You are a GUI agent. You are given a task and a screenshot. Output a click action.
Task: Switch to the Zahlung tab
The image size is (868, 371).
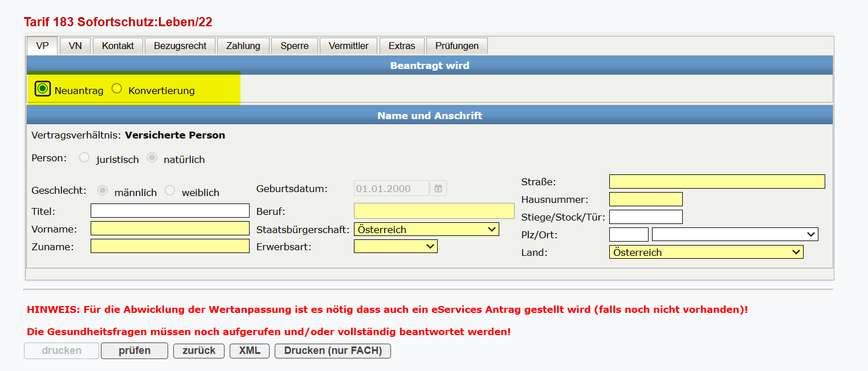tap(243, 46)
